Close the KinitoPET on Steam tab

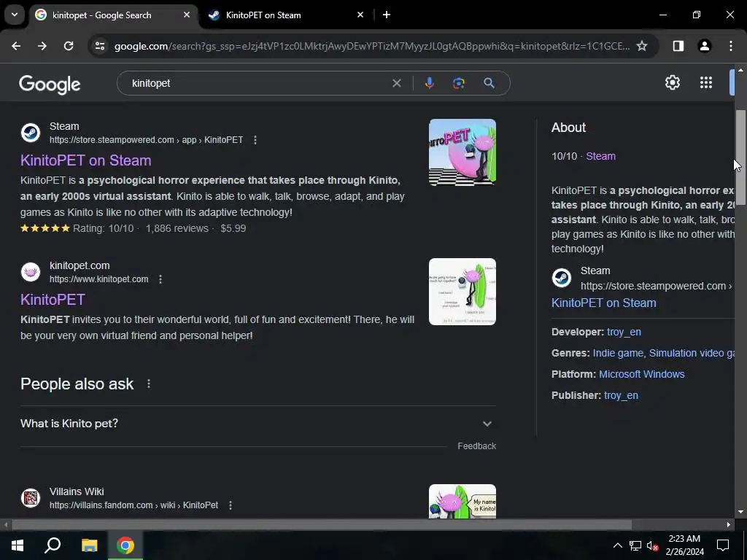(360, 15)
